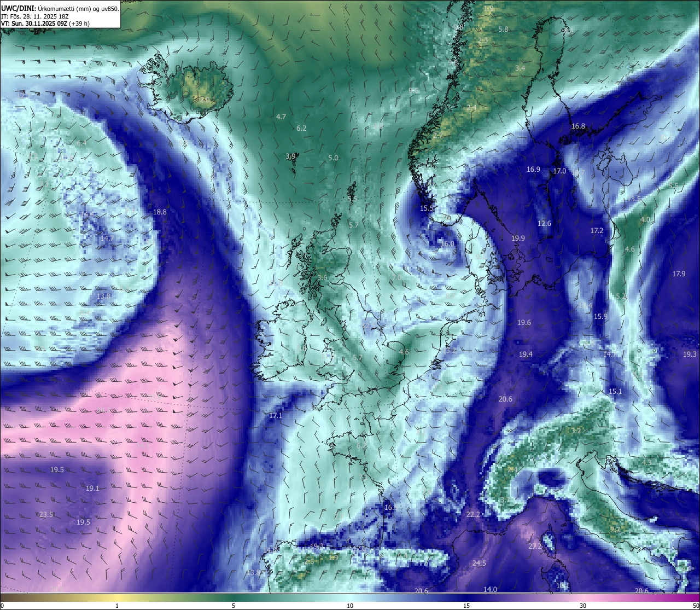Select the 17.9 value label

[679, 274]
